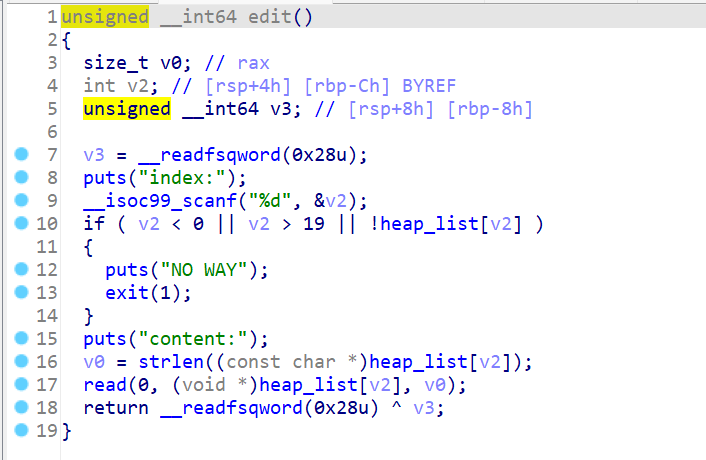Click line number 11 in gutter

(x=47, y=247)
